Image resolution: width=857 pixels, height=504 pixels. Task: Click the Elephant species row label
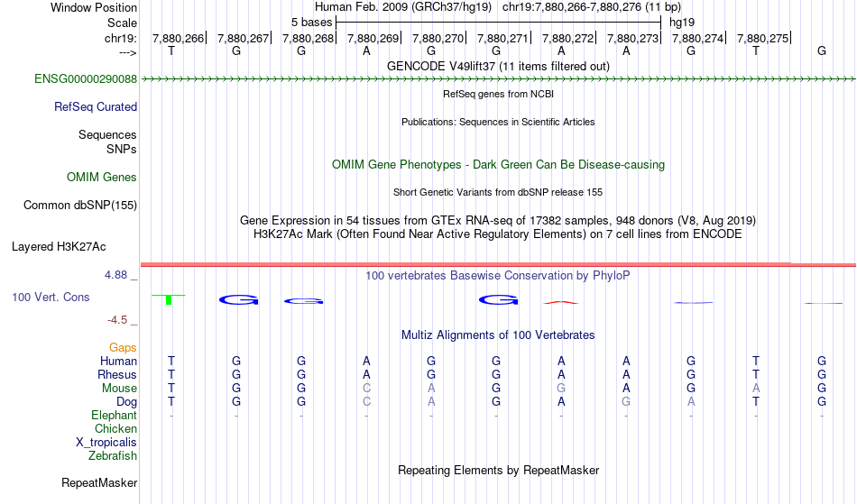click(x=115, y=416)
